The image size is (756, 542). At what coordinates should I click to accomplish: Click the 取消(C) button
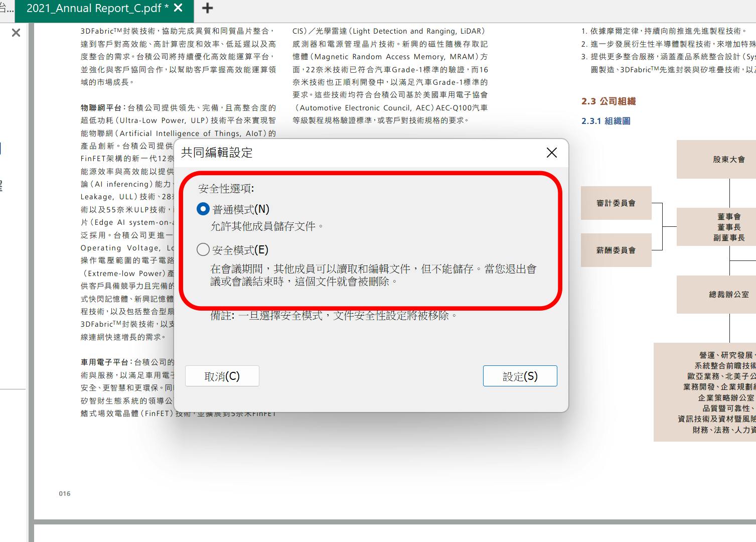[x=222, y=376]
